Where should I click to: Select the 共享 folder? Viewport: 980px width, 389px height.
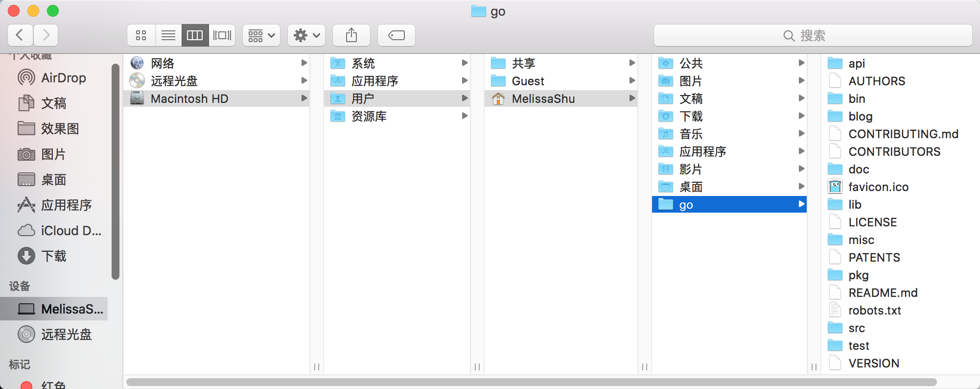[x=561, y=63]
